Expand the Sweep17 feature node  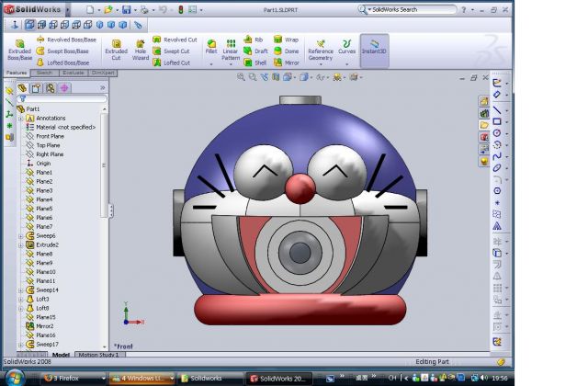pos(21,345)
